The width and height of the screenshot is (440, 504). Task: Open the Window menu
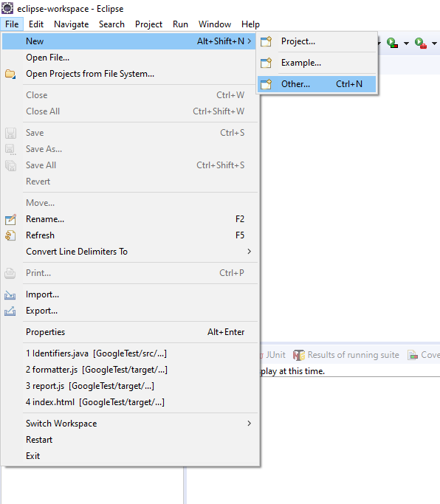click(x=215, y=24)
